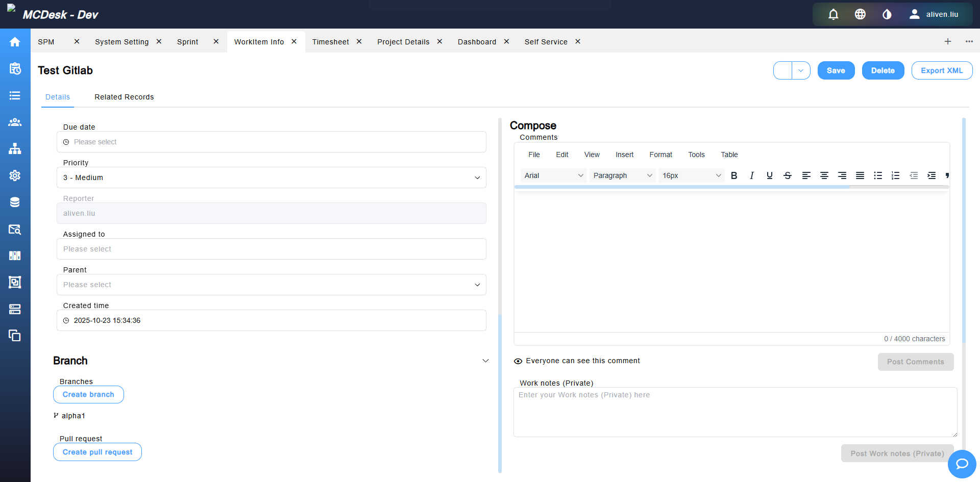980x482 pixels.
Task: Decrease indent in comment editor
Action: tap(914, 175)
